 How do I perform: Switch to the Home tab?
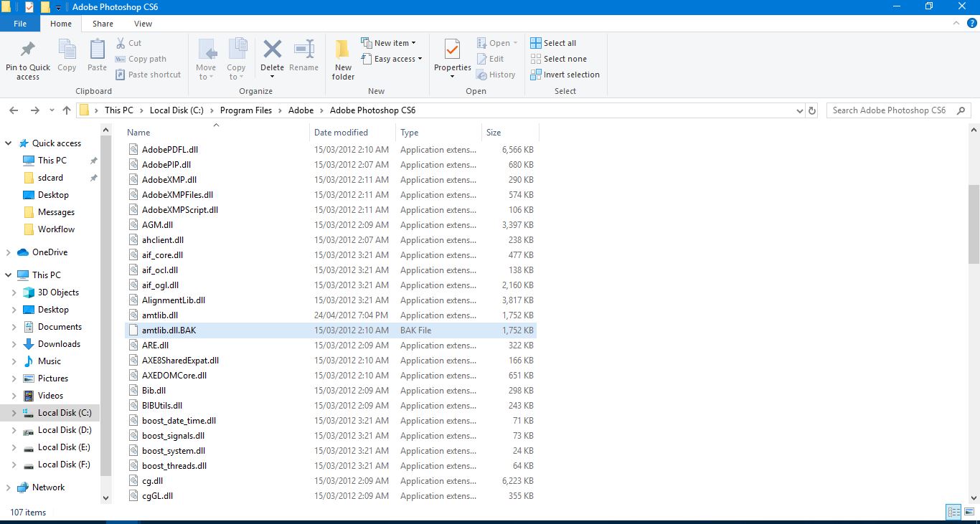(61, 24)
